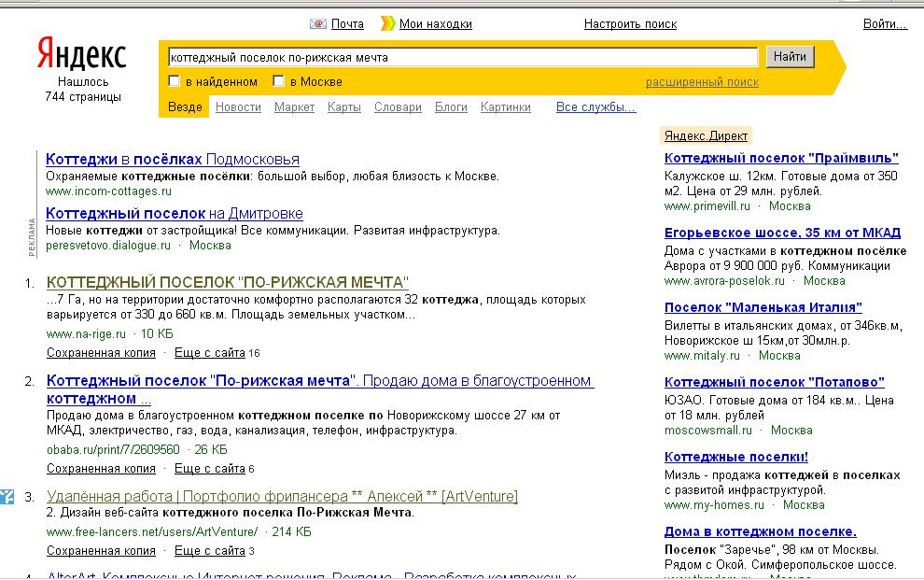Screen dimensions: 924x580
Task: Toggle the 'в Москве' checkbox
Action: click(279, 81)
